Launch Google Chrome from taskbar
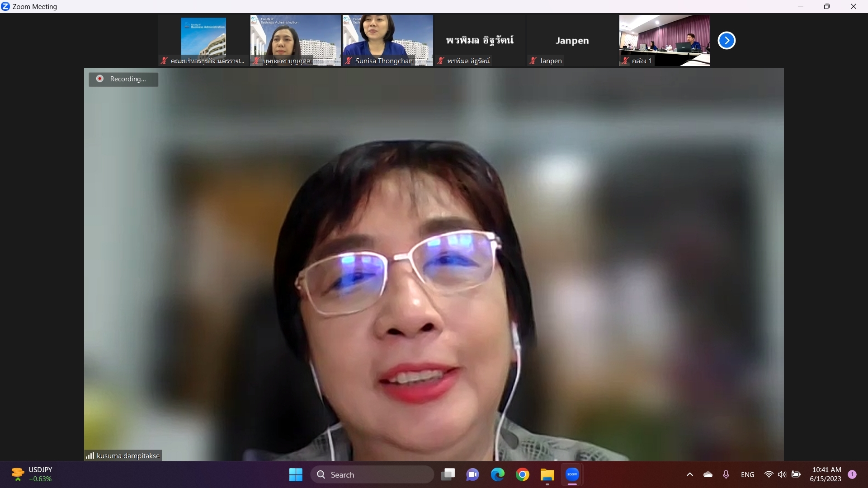 pos(523,474)
